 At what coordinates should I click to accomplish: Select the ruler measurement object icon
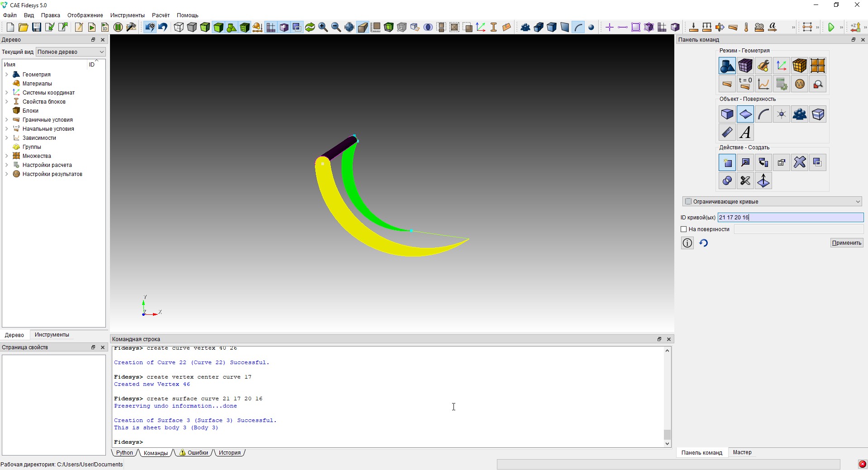(727, 133)
